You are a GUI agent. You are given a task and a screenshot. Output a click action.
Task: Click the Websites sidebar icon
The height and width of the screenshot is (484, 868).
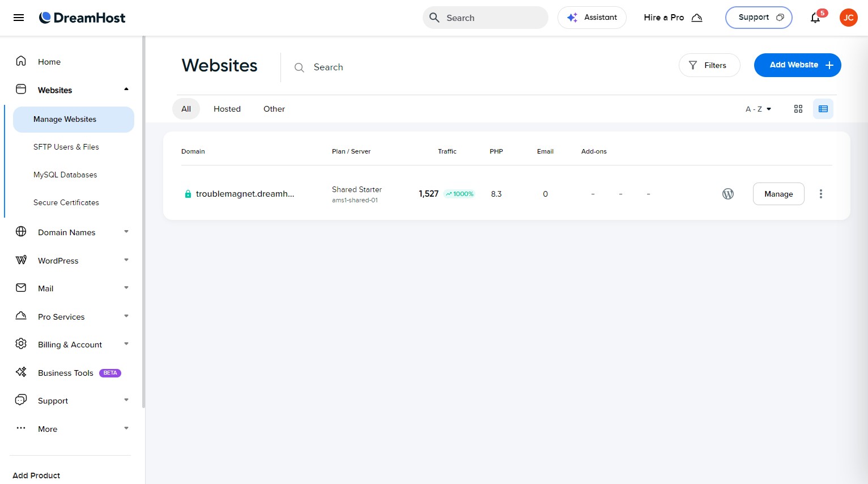21,89
